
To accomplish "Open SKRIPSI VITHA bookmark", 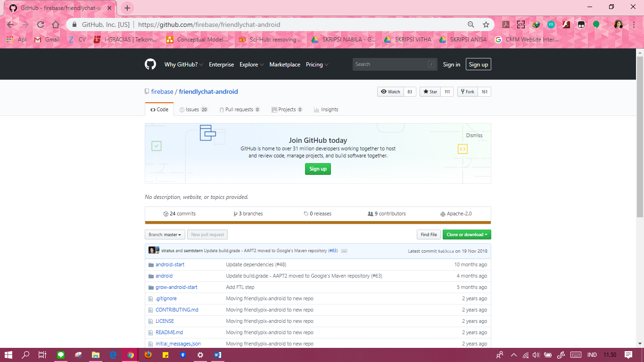I will tap(408, 40).
